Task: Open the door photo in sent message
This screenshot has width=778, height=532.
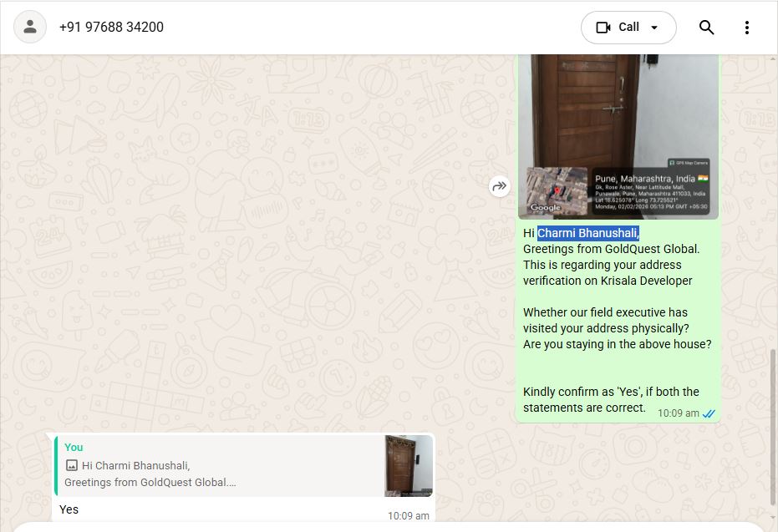Action: (x=618, y=136)
